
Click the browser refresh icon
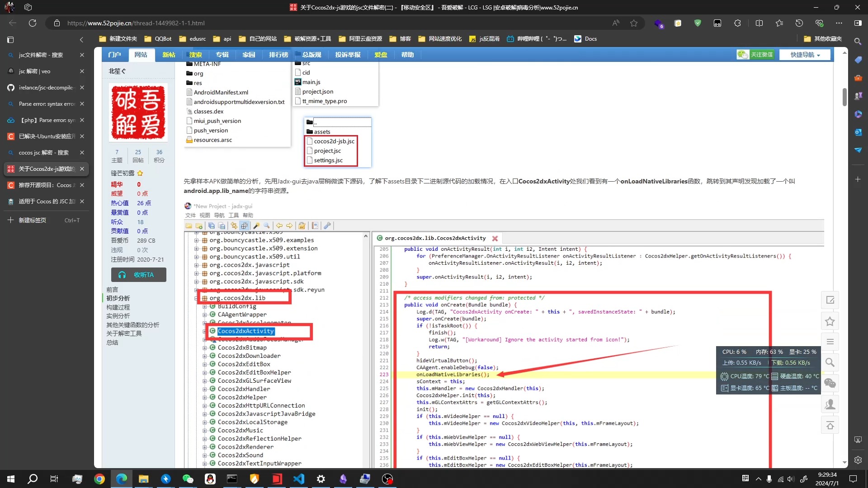point(33,23)
